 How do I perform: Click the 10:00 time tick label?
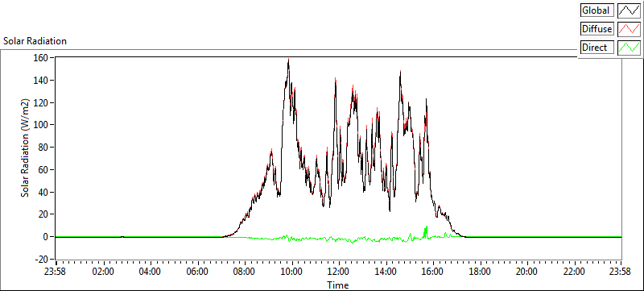click(x=291, y=272)
